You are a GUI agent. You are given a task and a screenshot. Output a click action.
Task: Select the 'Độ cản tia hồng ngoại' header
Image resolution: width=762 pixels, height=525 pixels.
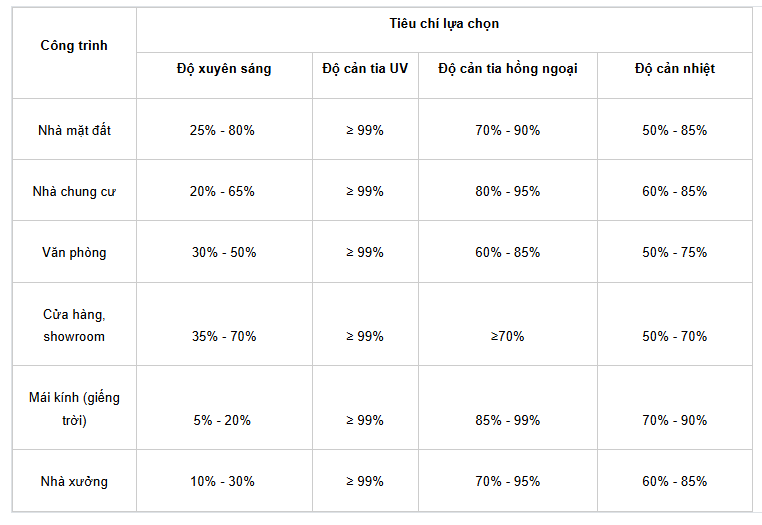[508, 69]
